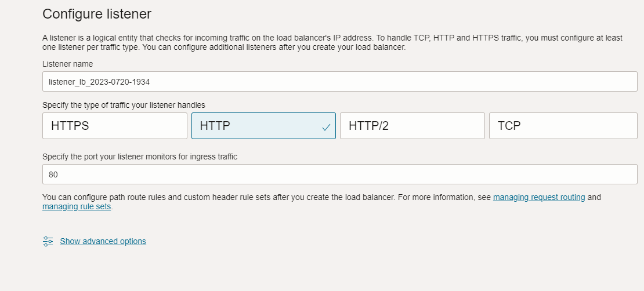Image resolution: width=644 pixels, height=291 pixels.
Task: Focus the listener port field showing 80
Action: [339, 174]
